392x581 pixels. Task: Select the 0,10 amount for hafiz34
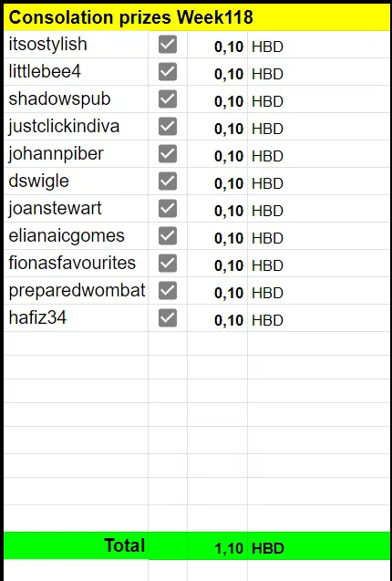(218, 318)
